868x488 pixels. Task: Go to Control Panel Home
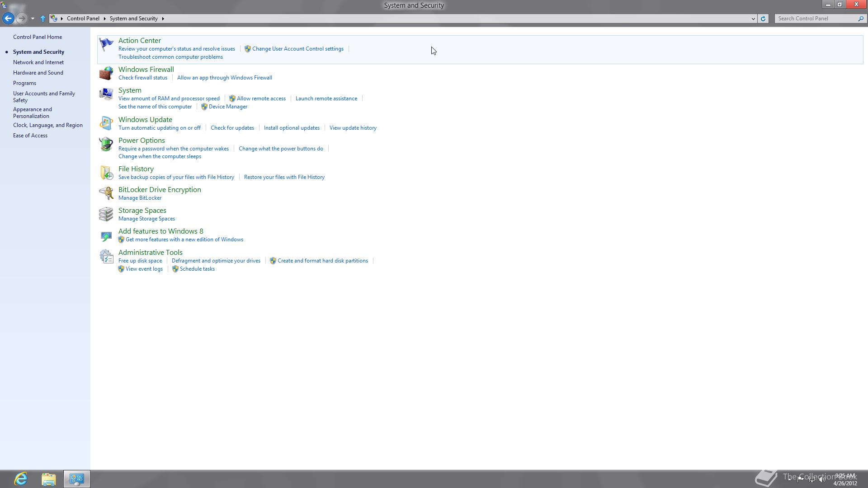(38, 37)
